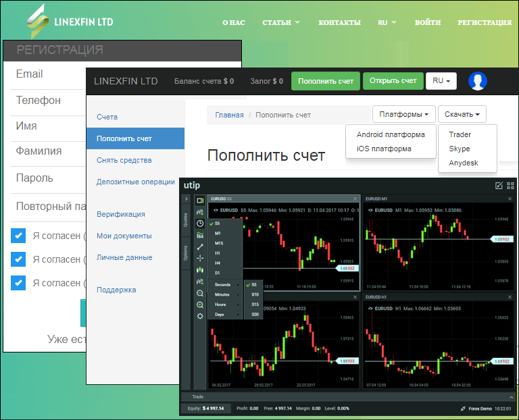Toggle the third 'Я согласен' checkbox
The image size is (519, 420).
click(19, 282)
